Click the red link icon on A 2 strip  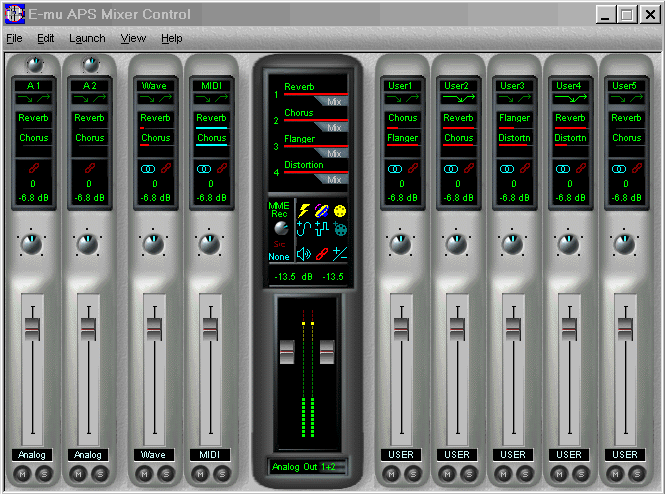[x=89, y=168]
